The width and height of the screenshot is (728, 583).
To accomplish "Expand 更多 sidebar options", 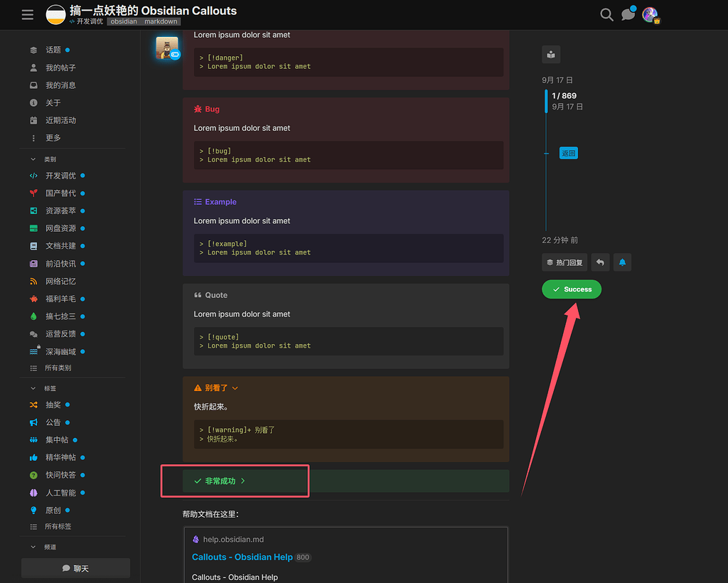I will (x=53, y=138).
